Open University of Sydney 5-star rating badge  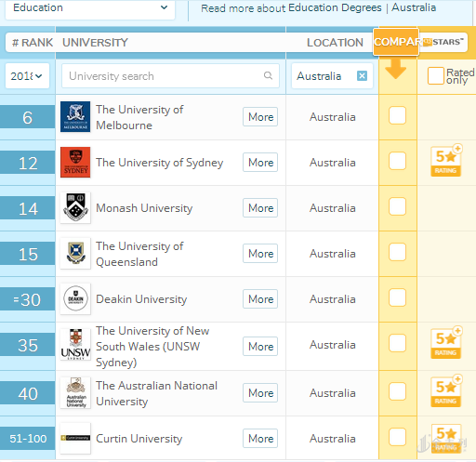tap(446, 161)
